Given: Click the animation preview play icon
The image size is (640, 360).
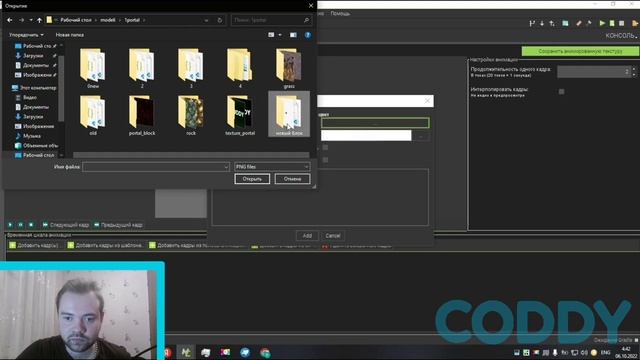Looking at the screenshot, I should pos(10,225).
